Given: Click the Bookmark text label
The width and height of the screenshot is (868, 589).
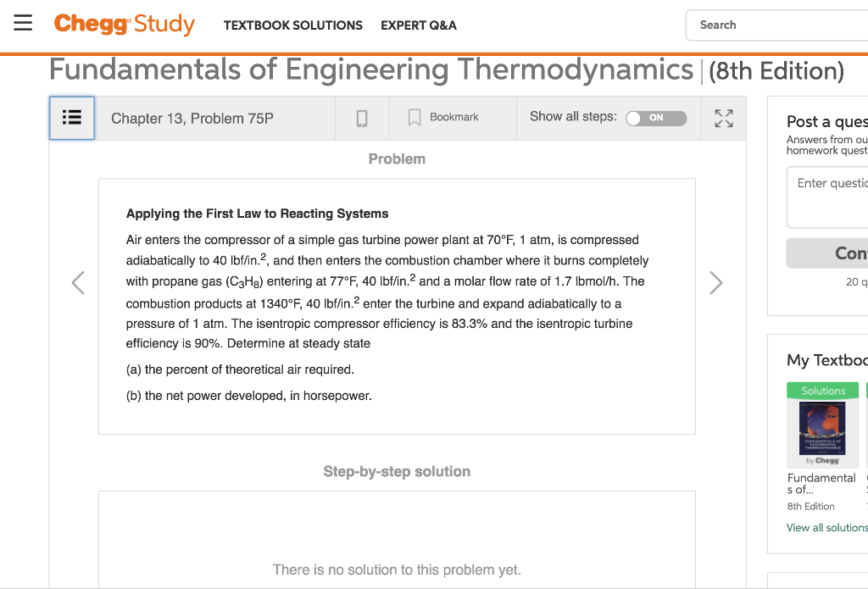Looking at the screenshot, I should pyautogui.click(x=454, y=117).
